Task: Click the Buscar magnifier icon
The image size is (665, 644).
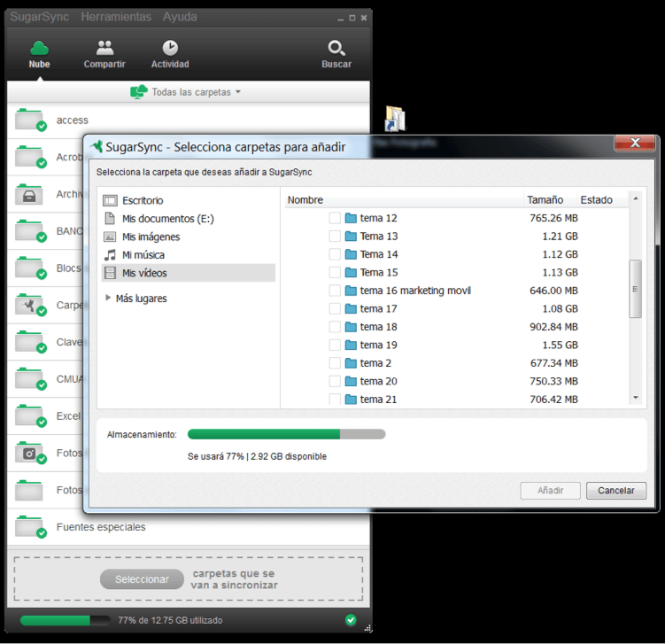Action: click(x=336, y=48)
